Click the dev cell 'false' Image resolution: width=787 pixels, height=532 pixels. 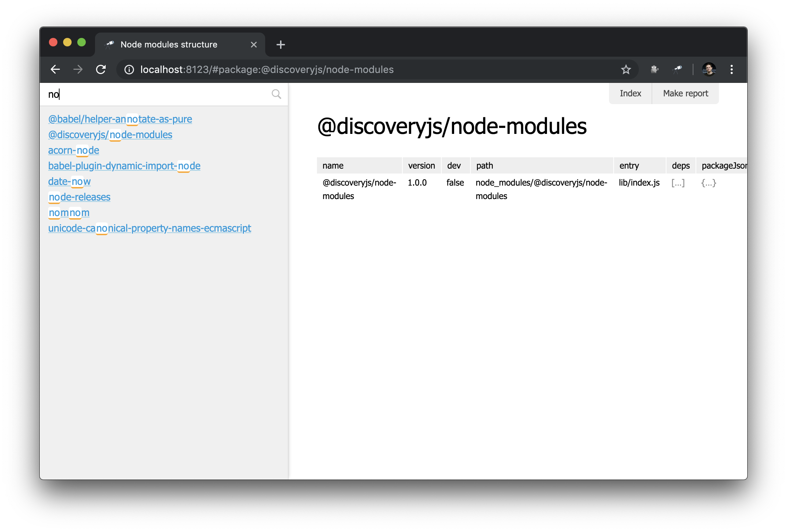(x=455, y=183)
